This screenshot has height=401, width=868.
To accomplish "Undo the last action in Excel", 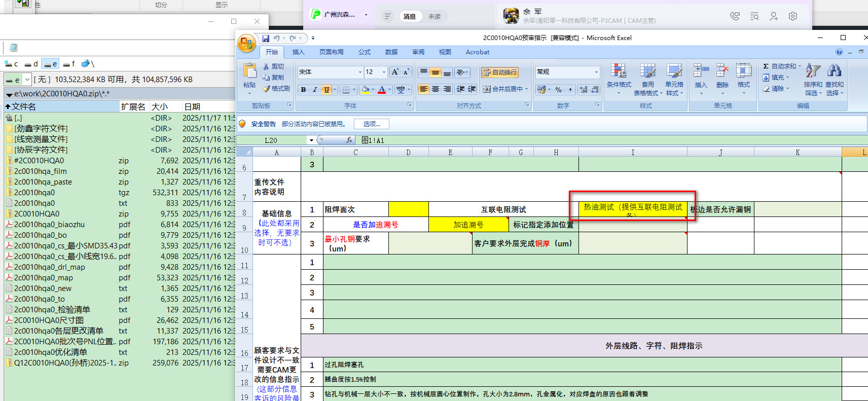I will click(x=277, y=38).
